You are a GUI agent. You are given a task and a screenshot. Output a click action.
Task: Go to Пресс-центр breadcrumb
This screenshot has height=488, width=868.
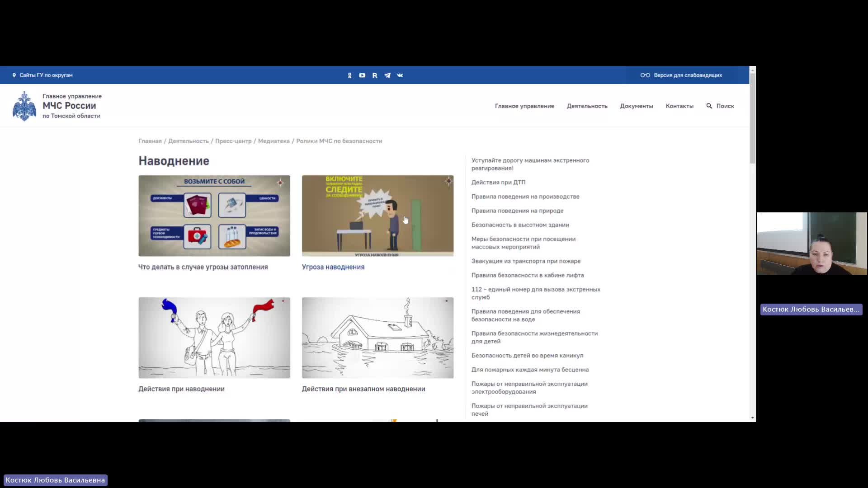point(233,141)
